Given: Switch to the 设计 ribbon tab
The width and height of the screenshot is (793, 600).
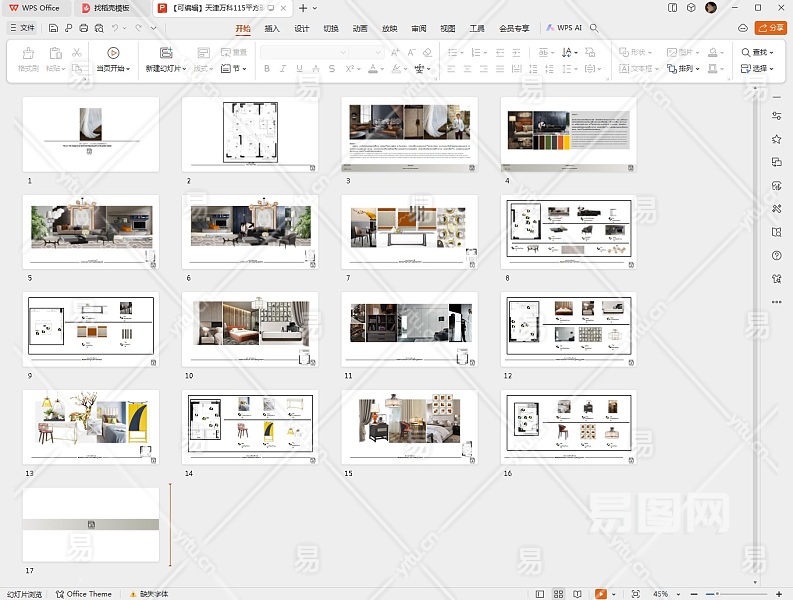Looking at the screenshot, I should pos(301,29).
